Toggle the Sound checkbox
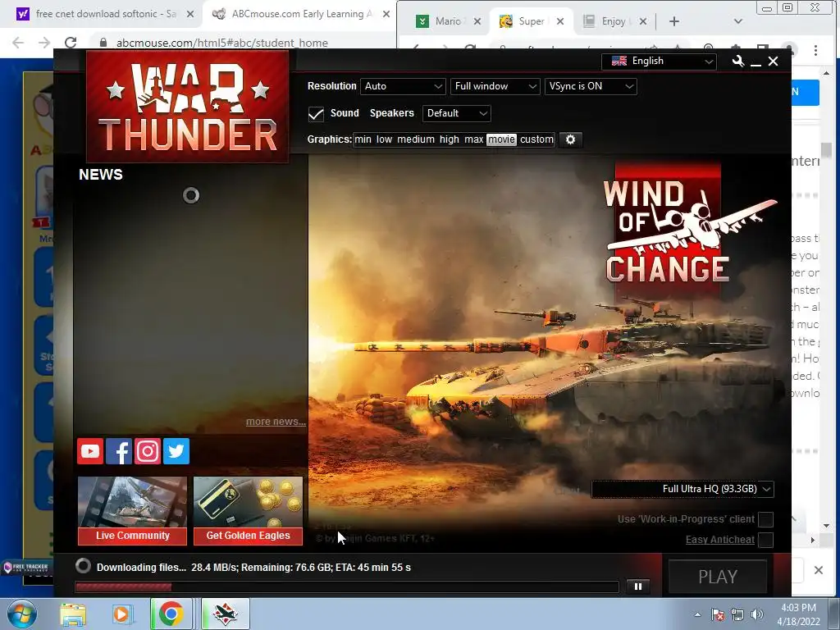Viewport: 840px width, 630px height. [316, 113]
